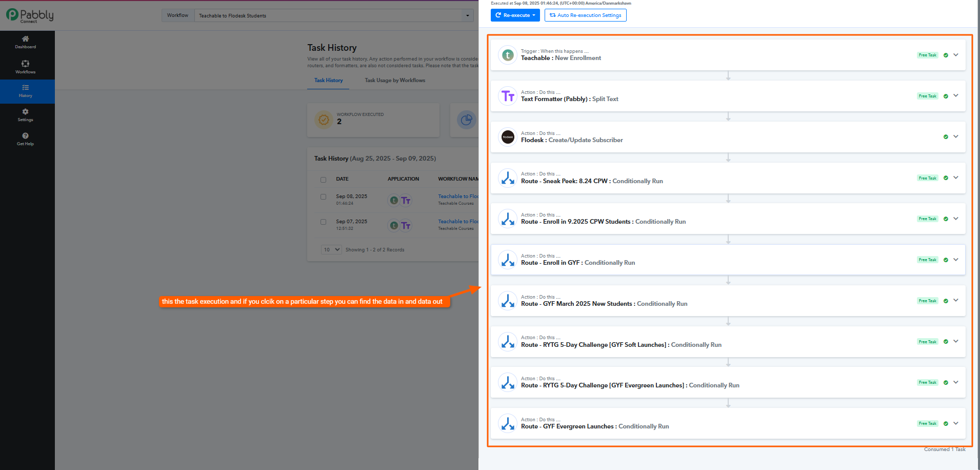Screen dimensions: 980x470
Task: Open the workflow link in the Sep 07 row
Action: tap(458, 222)
